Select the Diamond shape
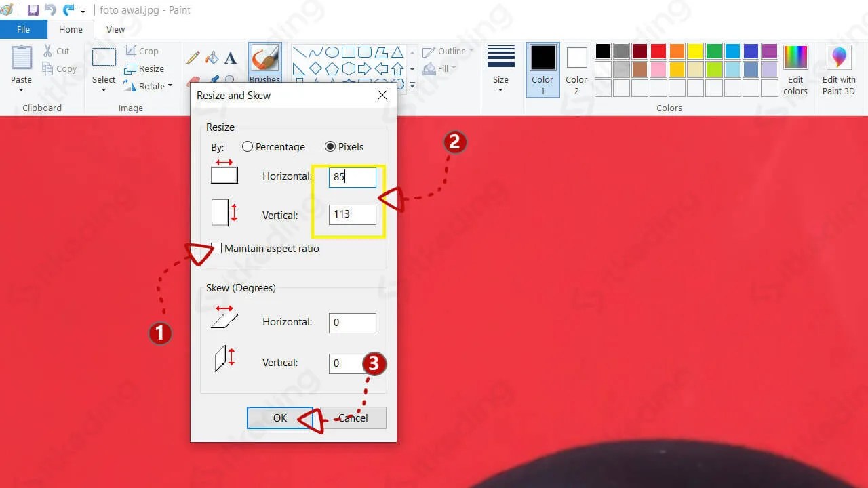Image resolution: width=868 pixels, height=488 pixels. pyautogui.click(x=315, y=68)
